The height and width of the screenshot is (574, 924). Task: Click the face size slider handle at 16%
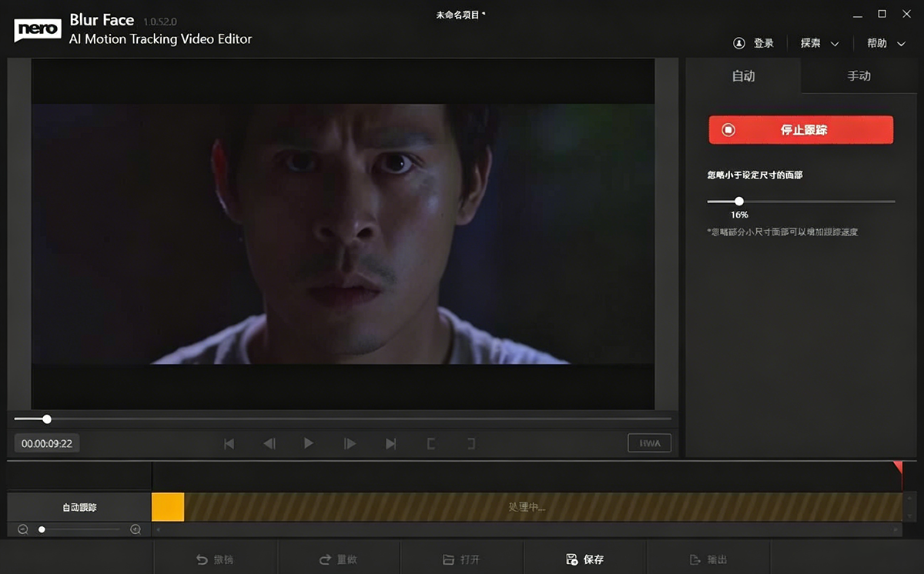point(739,202)
